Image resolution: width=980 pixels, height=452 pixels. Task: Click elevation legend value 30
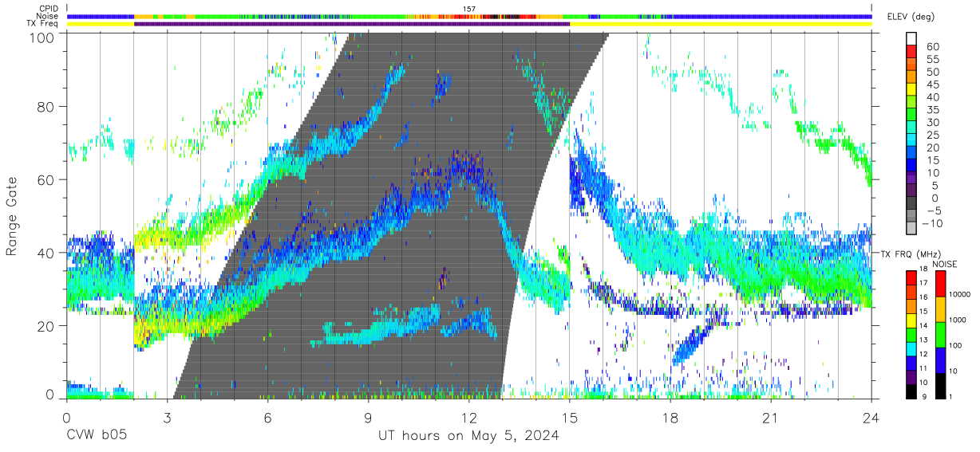pos(932,122)
